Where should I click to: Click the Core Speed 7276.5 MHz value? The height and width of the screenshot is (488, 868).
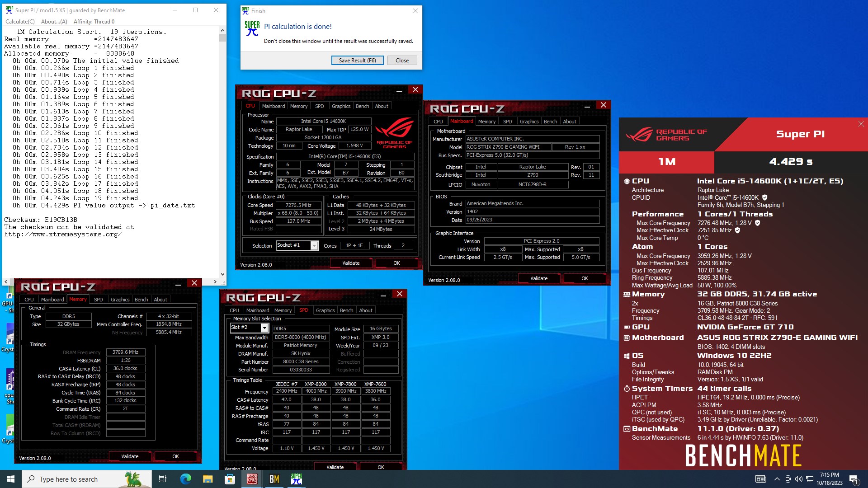[298, 205]
